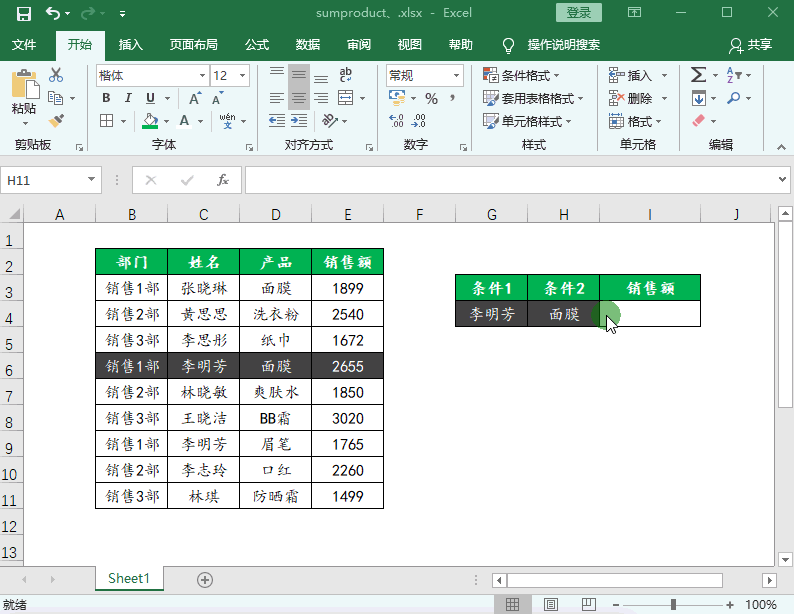The image size is (794, 614).
Task: Click the formula bar input
Action: pyautogui.click(x=510, y=180)
